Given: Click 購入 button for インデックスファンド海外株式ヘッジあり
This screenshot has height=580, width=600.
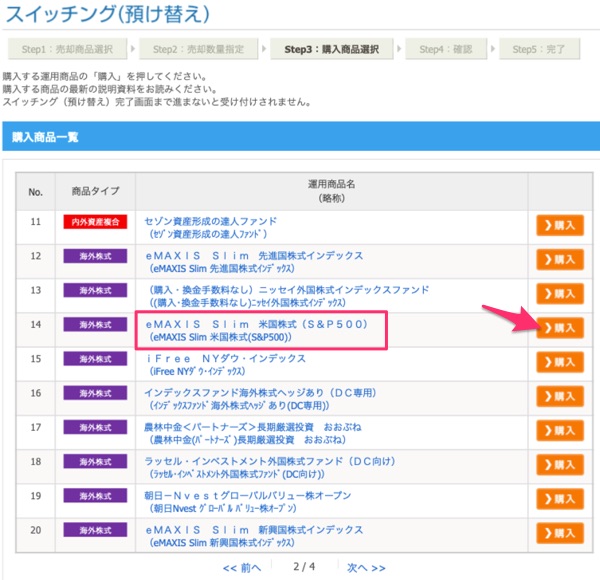Looking at the screenshot, I should (560, 396).
